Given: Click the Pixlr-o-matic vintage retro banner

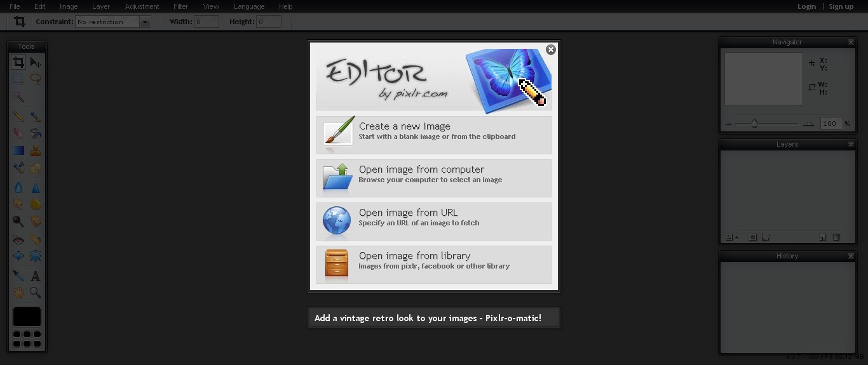Looking at the screenshot, I should click(434, 318).
